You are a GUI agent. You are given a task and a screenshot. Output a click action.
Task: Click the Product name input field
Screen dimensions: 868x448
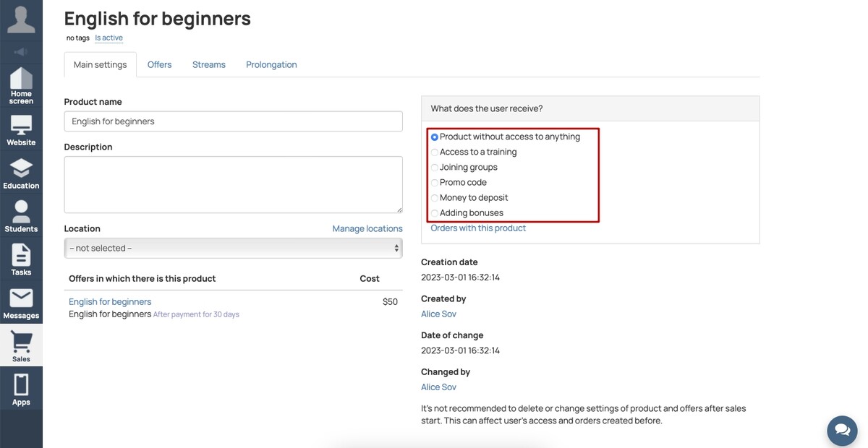[233, 121]
